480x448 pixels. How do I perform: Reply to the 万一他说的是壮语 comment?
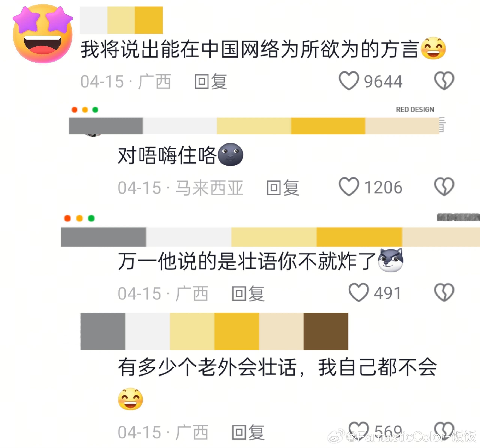point(248,294)
